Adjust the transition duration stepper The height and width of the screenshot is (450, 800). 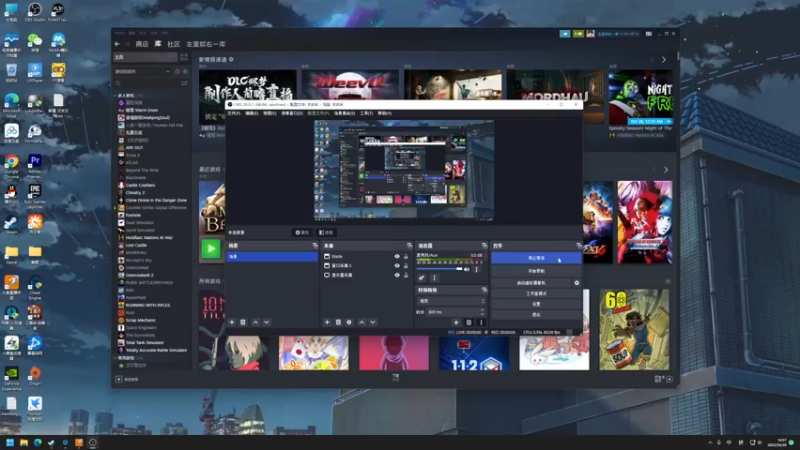(483, 312)
